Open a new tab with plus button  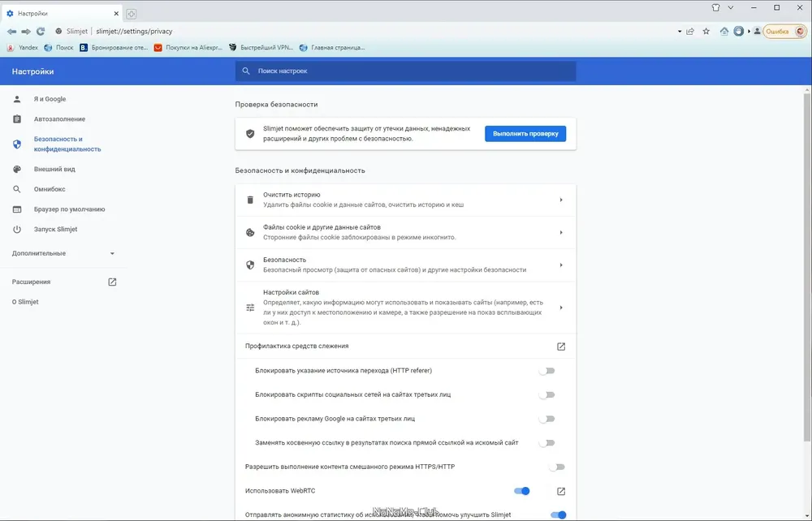(x=131, y=14)
